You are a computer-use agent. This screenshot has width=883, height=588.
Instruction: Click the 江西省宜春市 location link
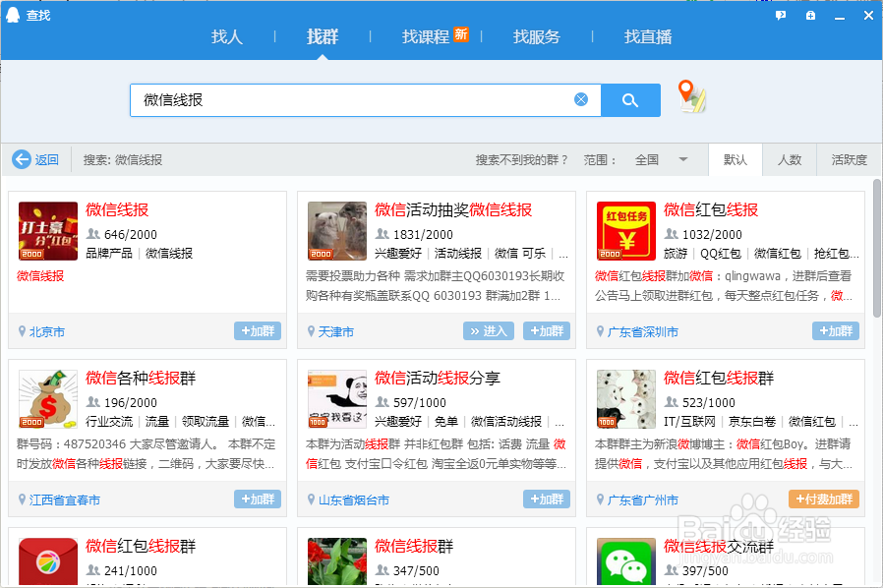(x=65, y=500)
